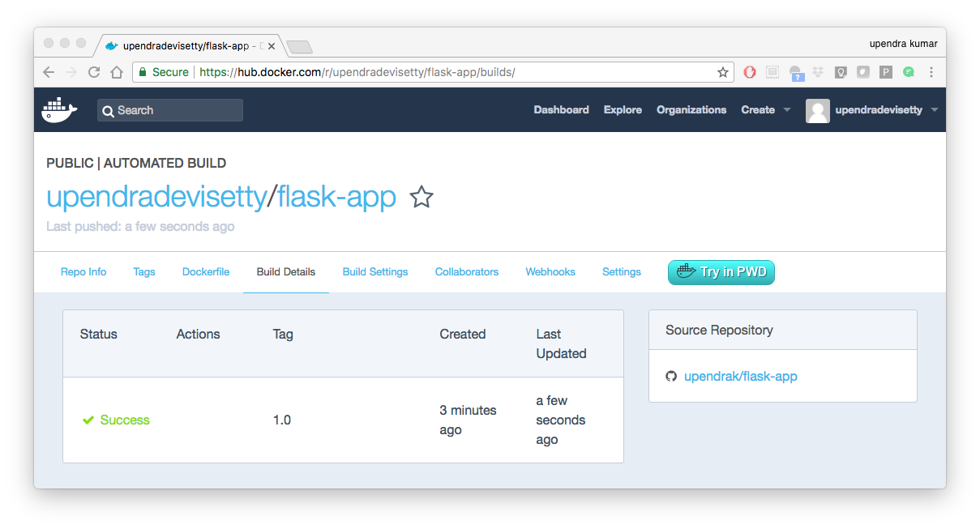This screenshot has height=529, width=980.
Task: Click the 1.0 tag cell
Action: point(282,420)
